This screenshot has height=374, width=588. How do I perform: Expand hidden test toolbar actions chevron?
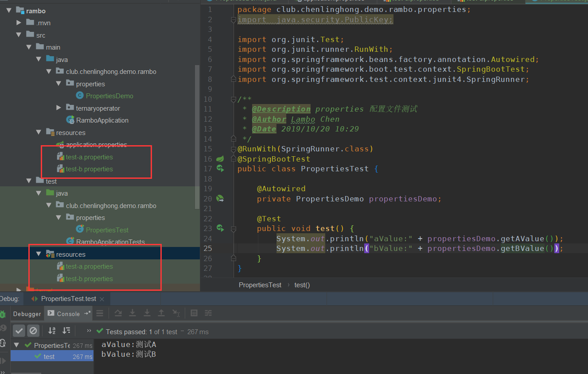(89, 331)
